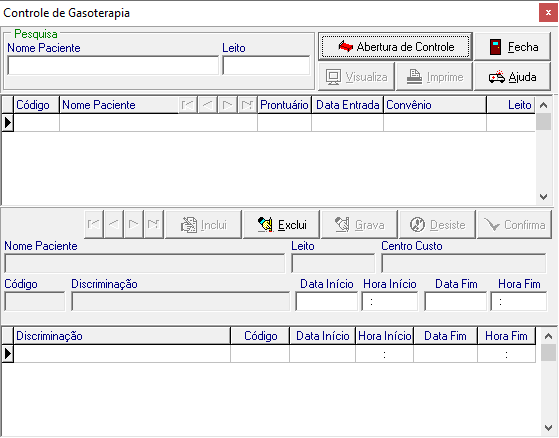Jump to first record beside Inclui button

94,224
